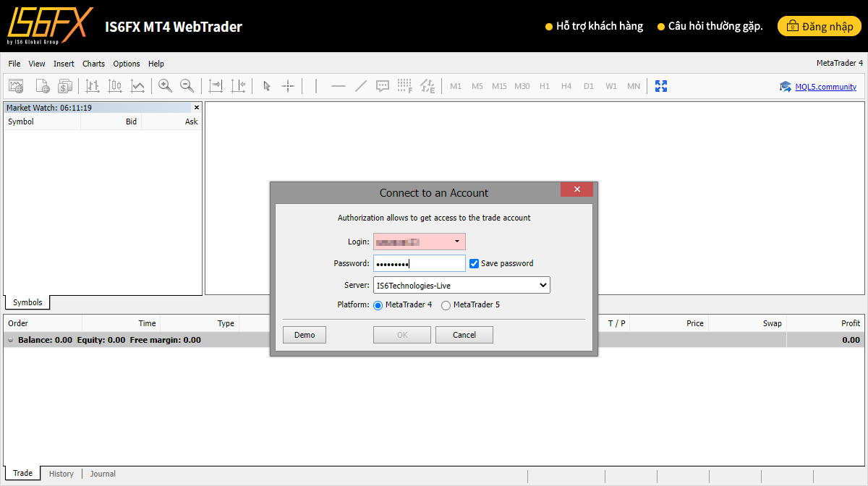Open the View menu
This screenshot has height=486, width=868.
37,64
